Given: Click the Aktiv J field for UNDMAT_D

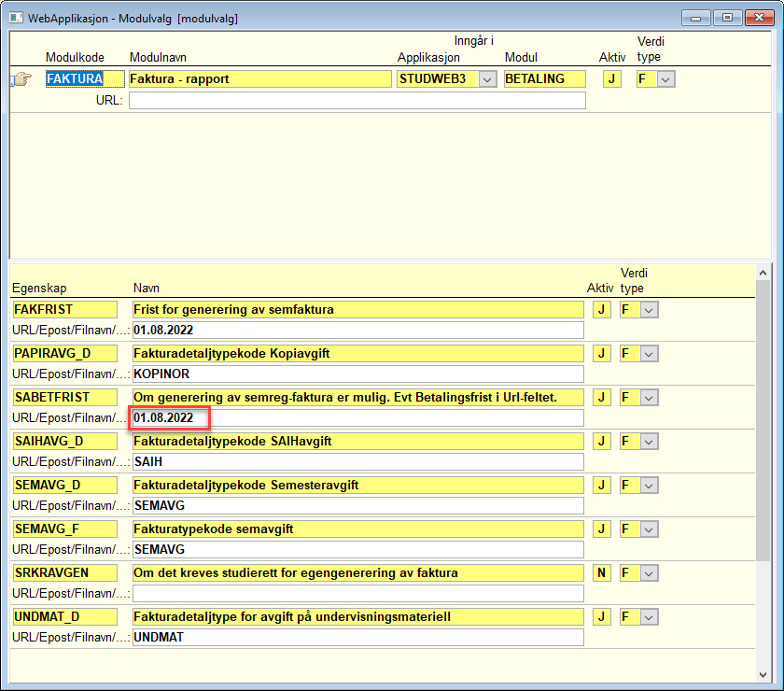Looking at the screenshot, I should click(601, 617).
